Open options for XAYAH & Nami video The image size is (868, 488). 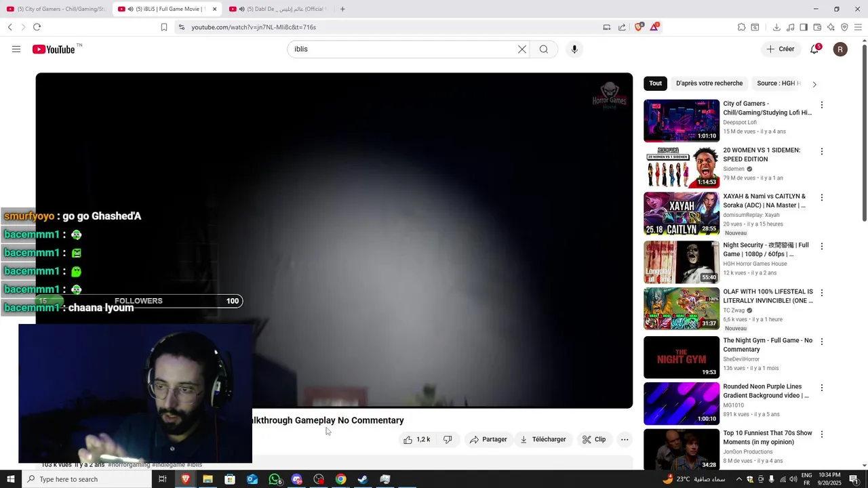click(x=822, y=198)
